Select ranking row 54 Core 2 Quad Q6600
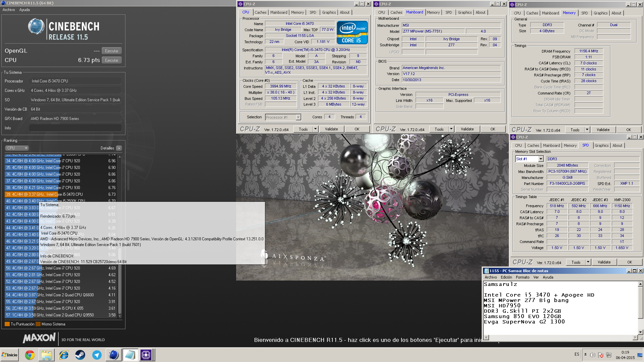 coord(60,295)
